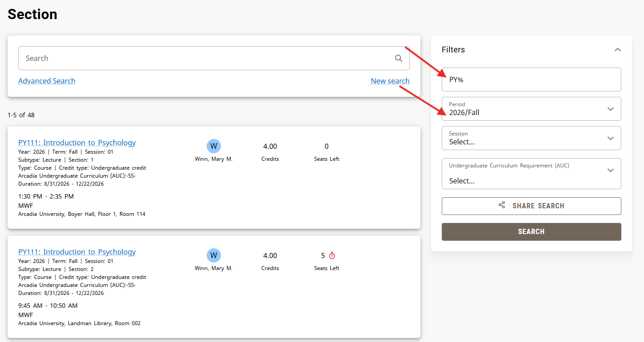Click the '1-5 of 48' results count
The image size is (644, 342).
(x=21, y=115)
